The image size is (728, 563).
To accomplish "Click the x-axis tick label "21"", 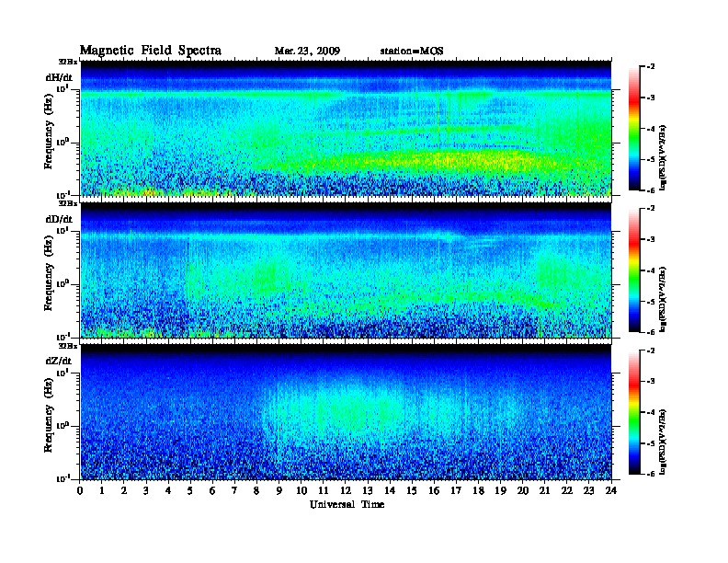I will (x=544, y=491).
